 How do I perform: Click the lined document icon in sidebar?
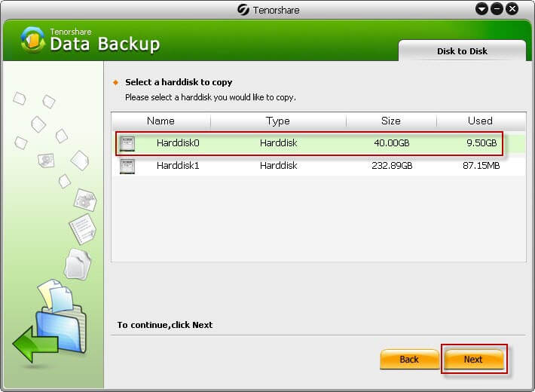coord(81,228)
